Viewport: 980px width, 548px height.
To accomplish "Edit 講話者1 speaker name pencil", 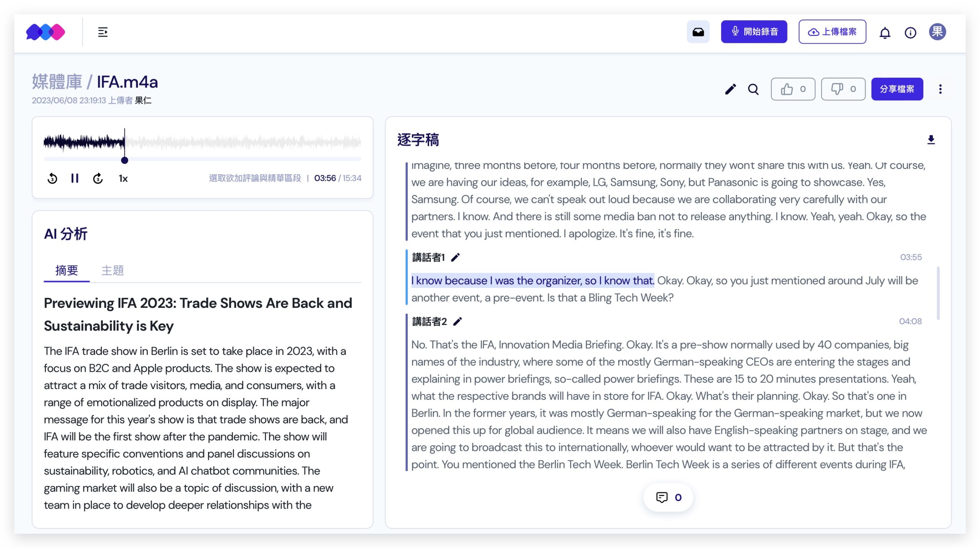I will [x=455, y=257].
